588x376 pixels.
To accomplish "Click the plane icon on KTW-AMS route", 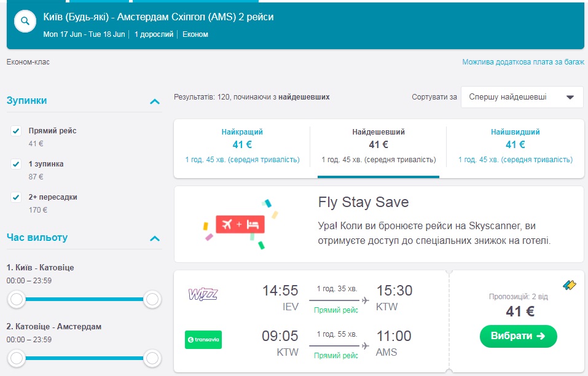I will click(x=366, y=346).
